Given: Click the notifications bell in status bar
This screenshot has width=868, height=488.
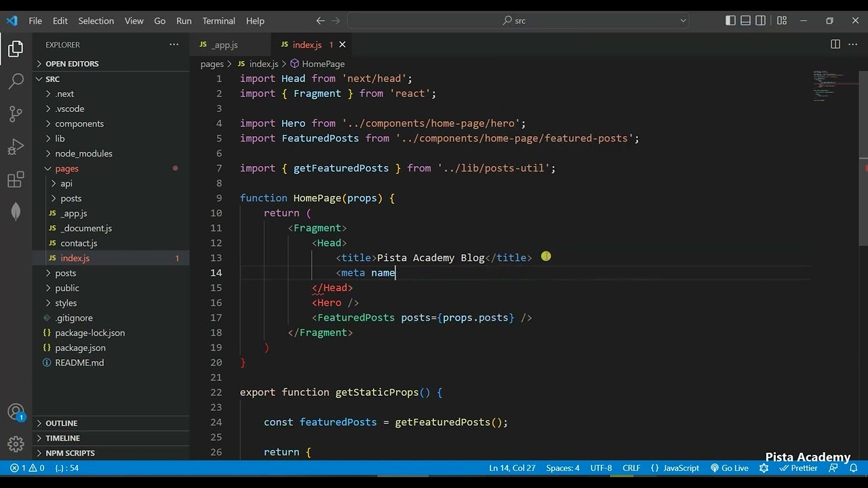Looking at the screenshot, I should coord(854,468).
